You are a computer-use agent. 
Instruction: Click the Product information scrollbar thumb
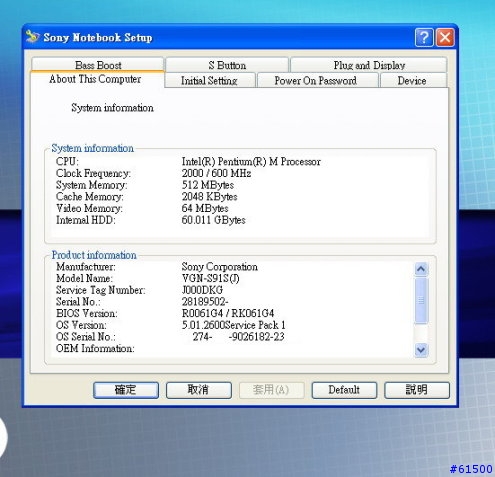point(421,300)
